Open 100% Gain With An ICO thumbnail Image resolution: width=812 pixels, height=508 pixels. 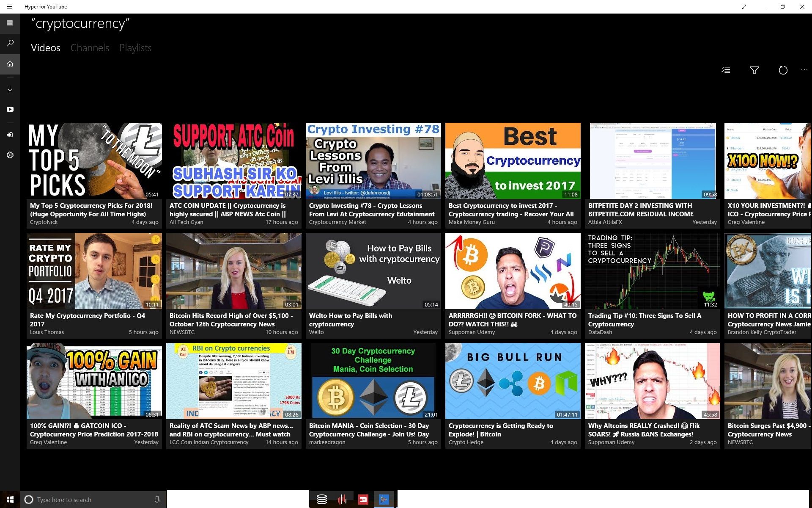pos(94,381)
